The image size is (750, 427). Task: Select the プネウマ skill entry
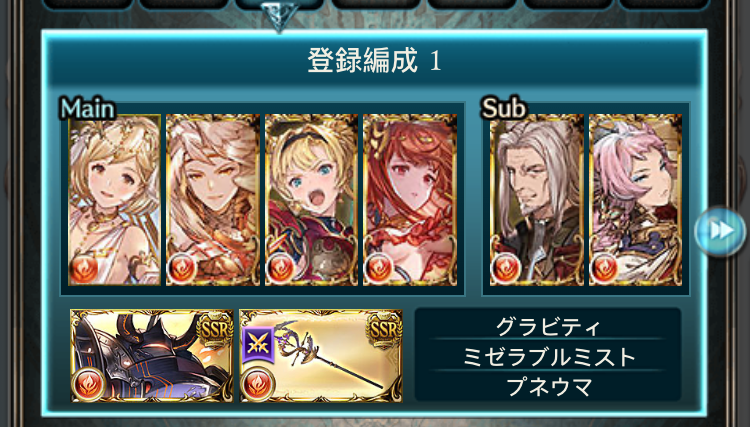click(548, 386)
